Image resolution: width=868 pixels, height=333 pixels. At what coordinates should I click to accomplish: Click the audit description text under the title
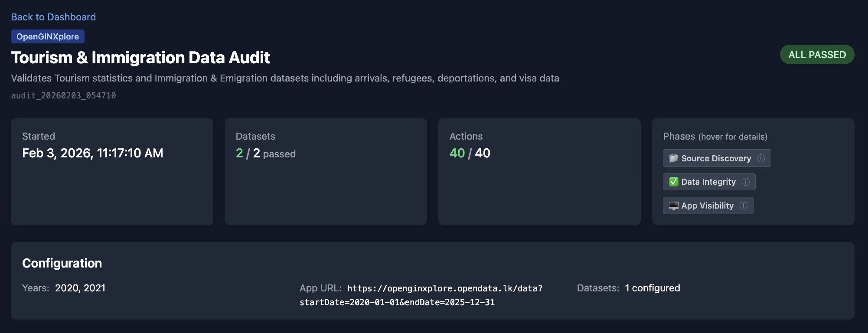tap(285, 78)
